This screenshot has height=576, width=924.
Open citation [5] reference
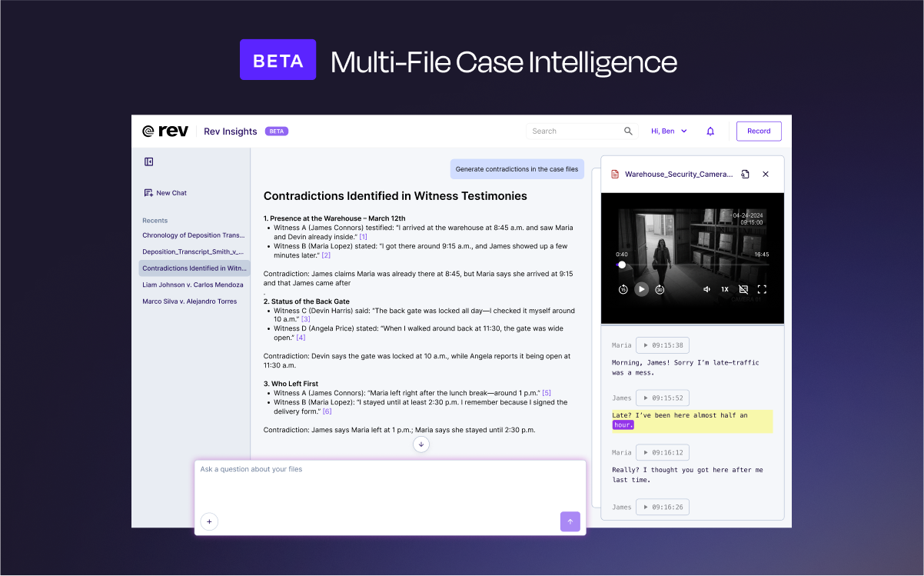pos(547,393)
